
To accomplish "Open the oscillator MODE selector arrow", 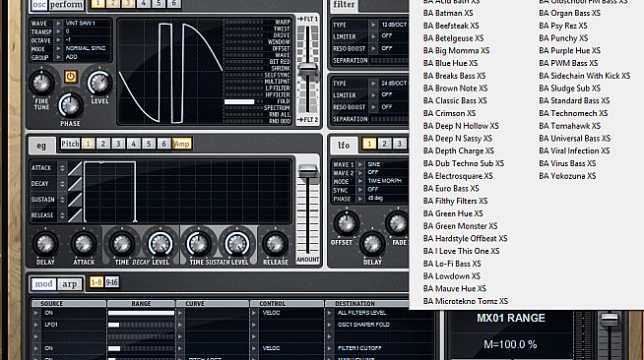I will [58, 49].
